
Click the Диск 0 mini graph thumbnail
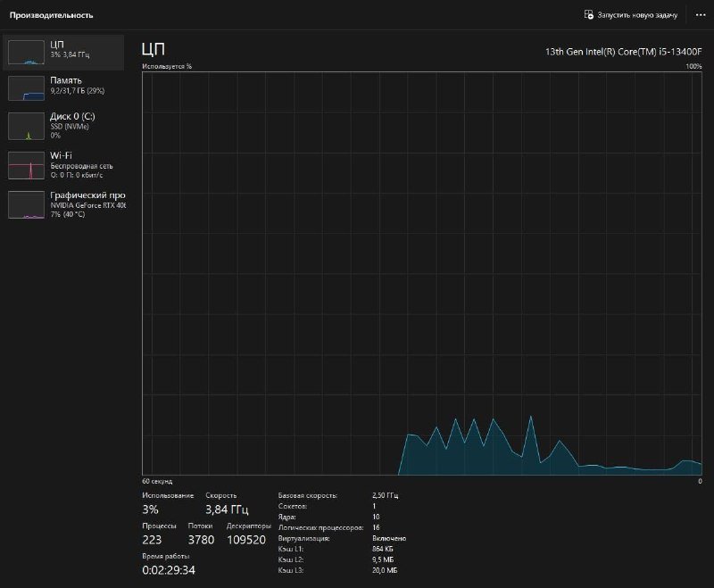click(x=26, y=126)
